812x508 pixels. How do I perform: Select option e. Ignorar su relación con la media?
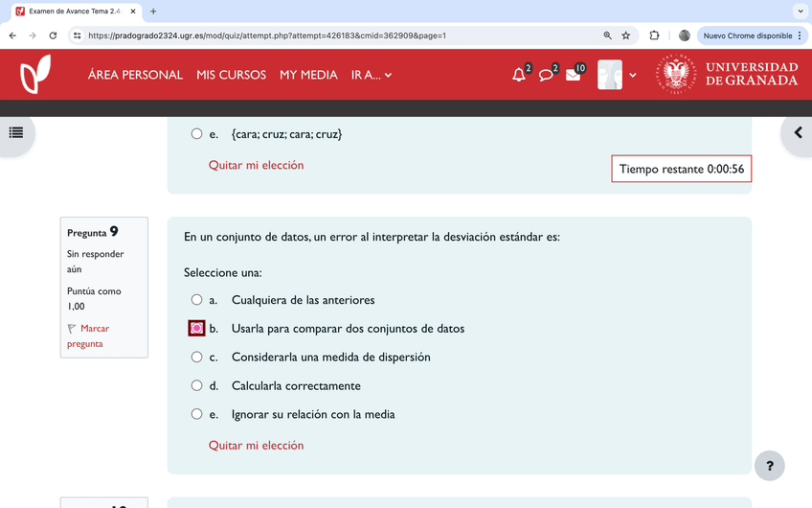pos(196,415)
